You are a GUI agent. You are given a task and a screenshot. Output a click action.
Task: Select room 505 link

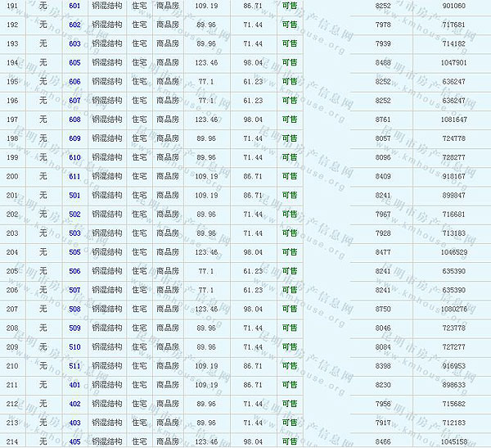point(74,252)
